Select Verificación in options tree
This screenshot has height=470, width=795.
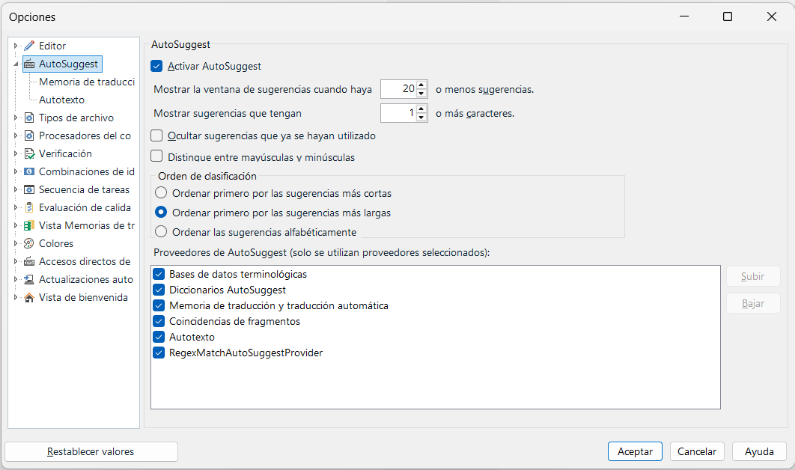65,154
